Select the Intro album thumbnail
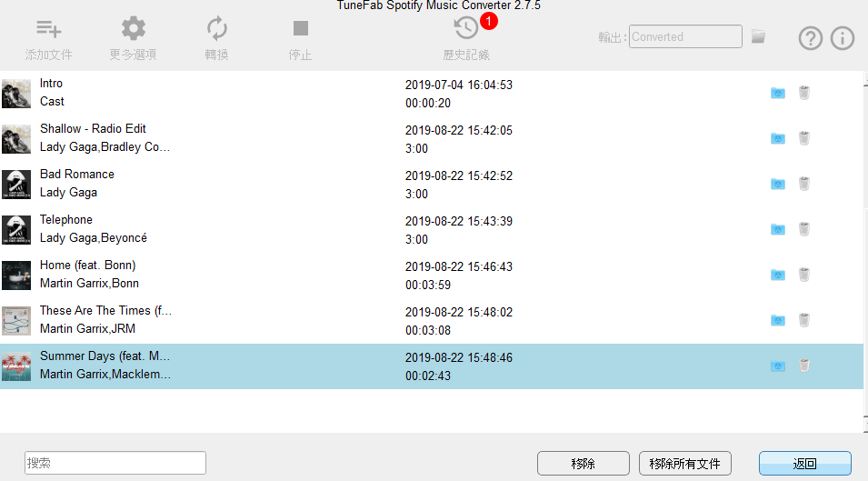868x481 pixels. click(16, 93)
